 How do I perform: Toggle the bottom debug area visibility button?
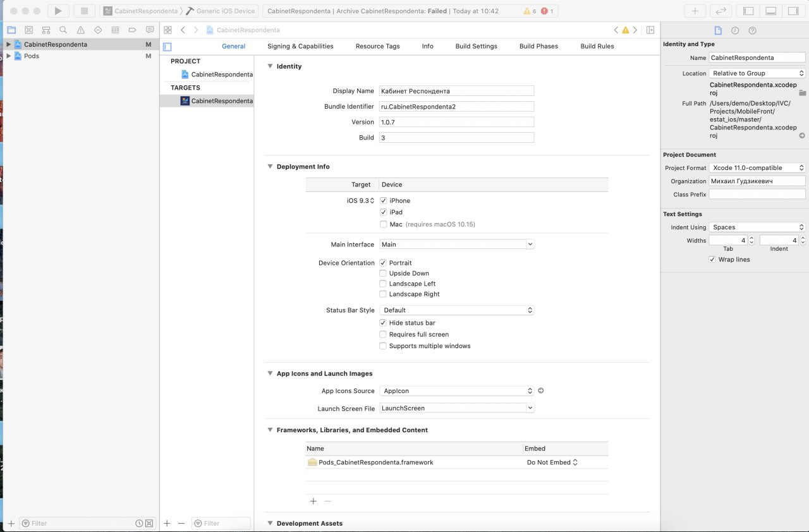click(770, 11)
